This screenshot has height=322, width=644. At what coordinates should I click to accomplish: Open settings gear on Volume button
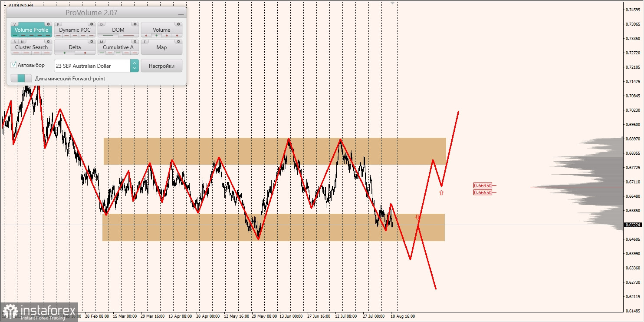[179, 24]
